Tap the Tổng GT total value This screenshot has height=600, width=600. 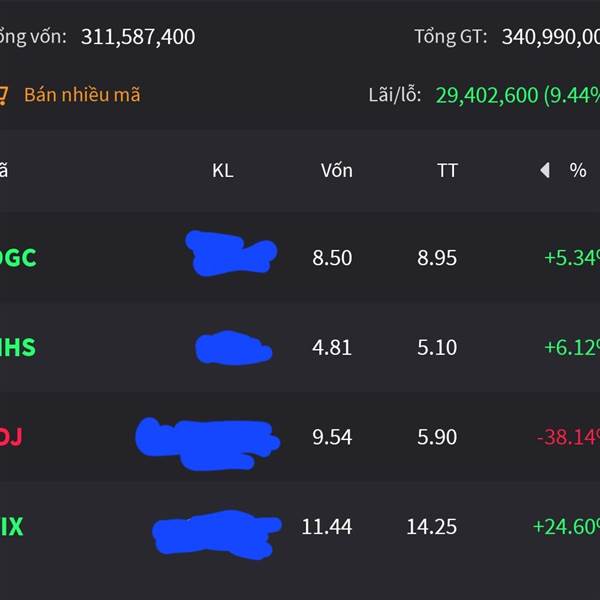[551, 37]
